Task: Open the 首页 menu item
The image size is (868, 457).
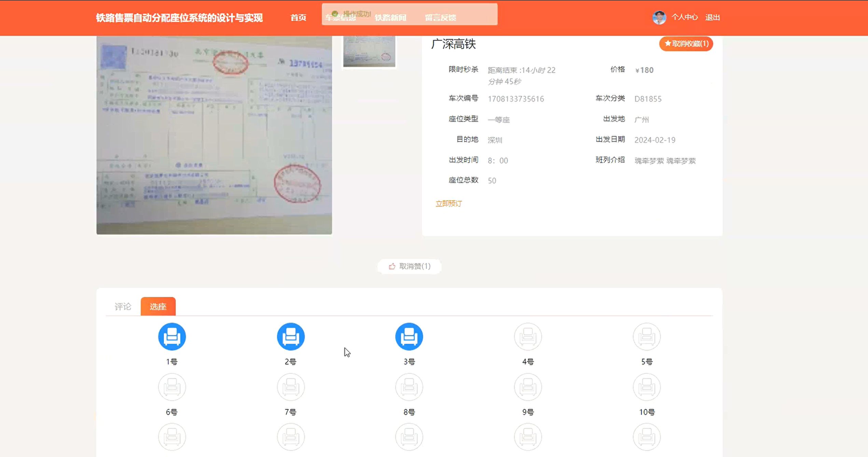Action: click(298, 17)
